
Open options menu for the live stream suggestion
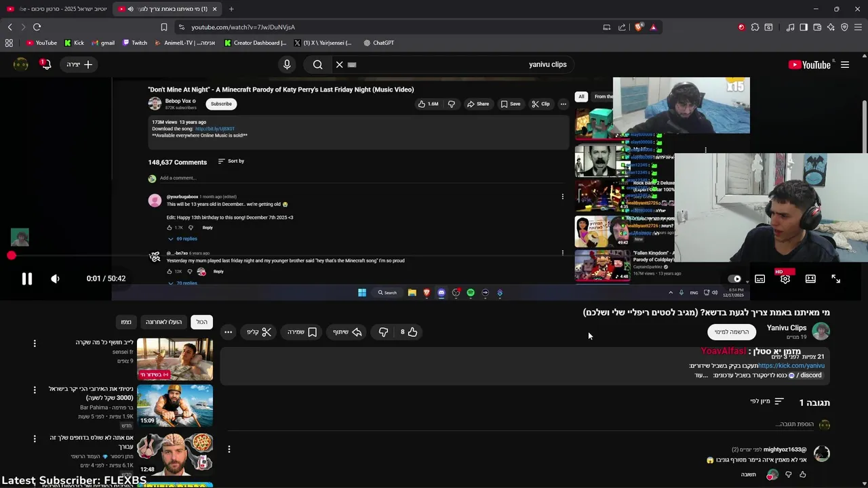coord(35,344)
